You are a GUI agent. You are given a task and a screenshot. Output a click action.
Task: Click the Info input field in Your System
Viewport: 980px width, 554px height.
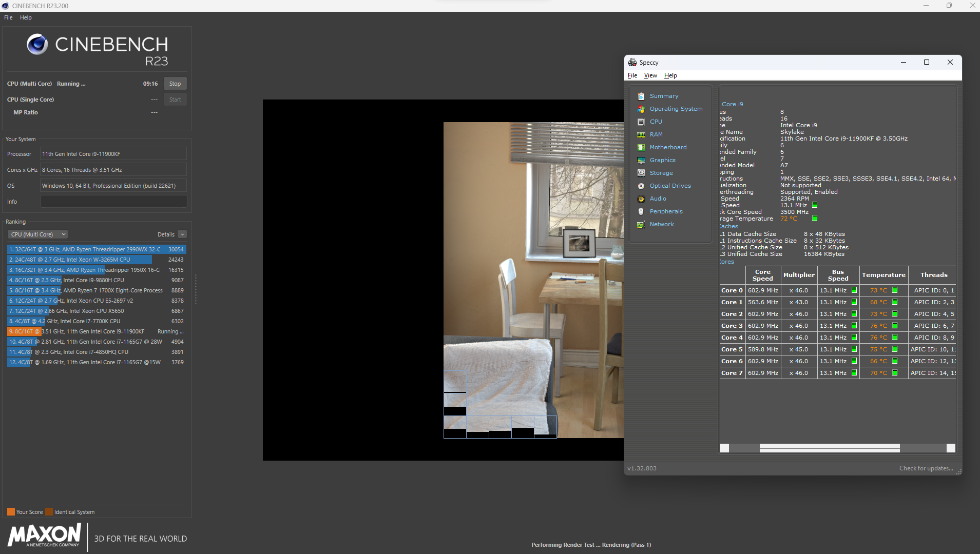point(113,202)
